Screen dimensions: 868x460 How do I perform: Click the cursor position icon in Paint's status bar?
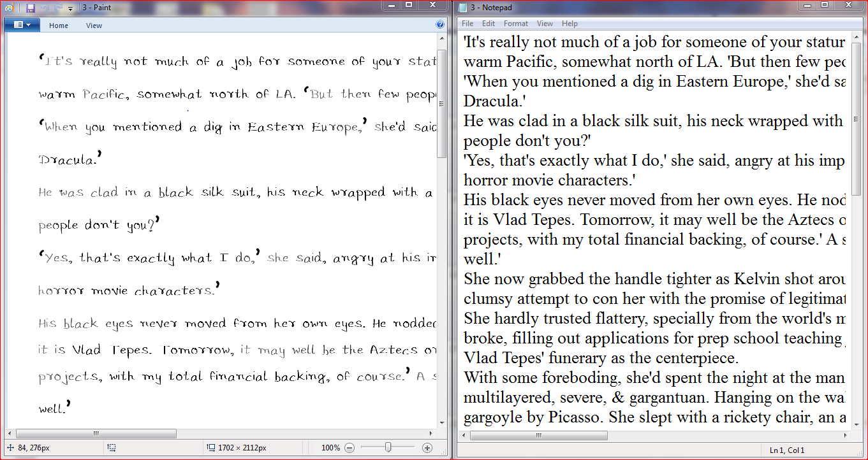[10, 448]
